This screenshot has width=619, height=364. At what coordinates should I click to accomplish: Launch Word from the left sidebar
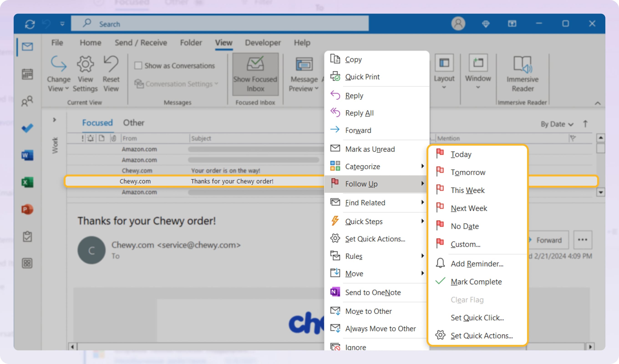[x=27, y=155]
